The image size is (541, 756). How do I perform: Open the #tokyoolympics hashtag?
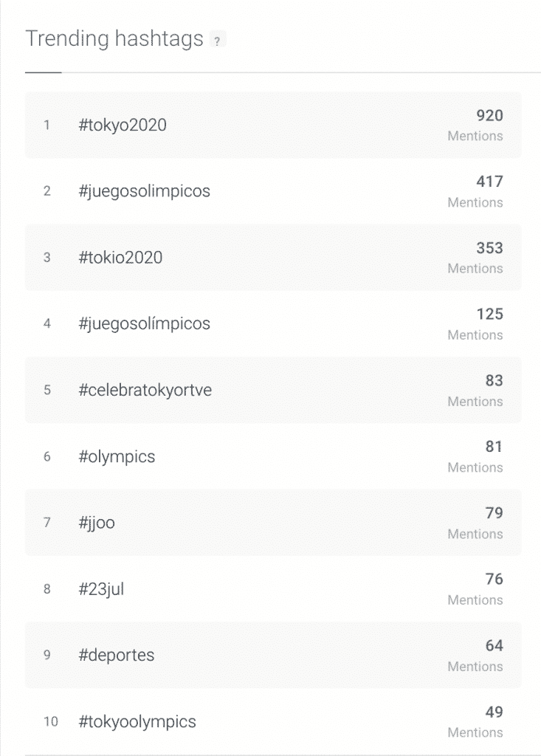tap(137, 722)
